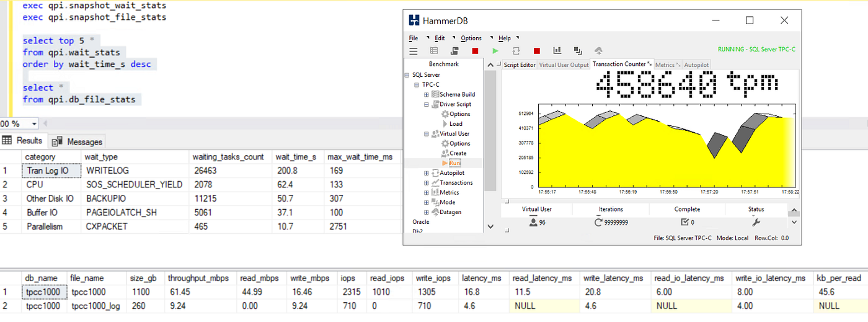
Task: Select the Transaction Counter tab
Action: click(x=622, y=64)
